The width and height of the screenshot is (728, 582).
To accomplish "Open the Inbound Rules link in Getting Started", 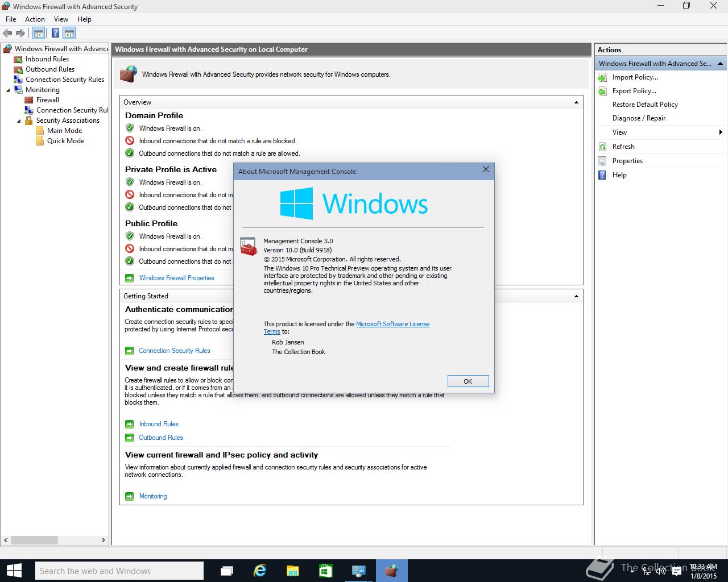I will pos(159,424).
